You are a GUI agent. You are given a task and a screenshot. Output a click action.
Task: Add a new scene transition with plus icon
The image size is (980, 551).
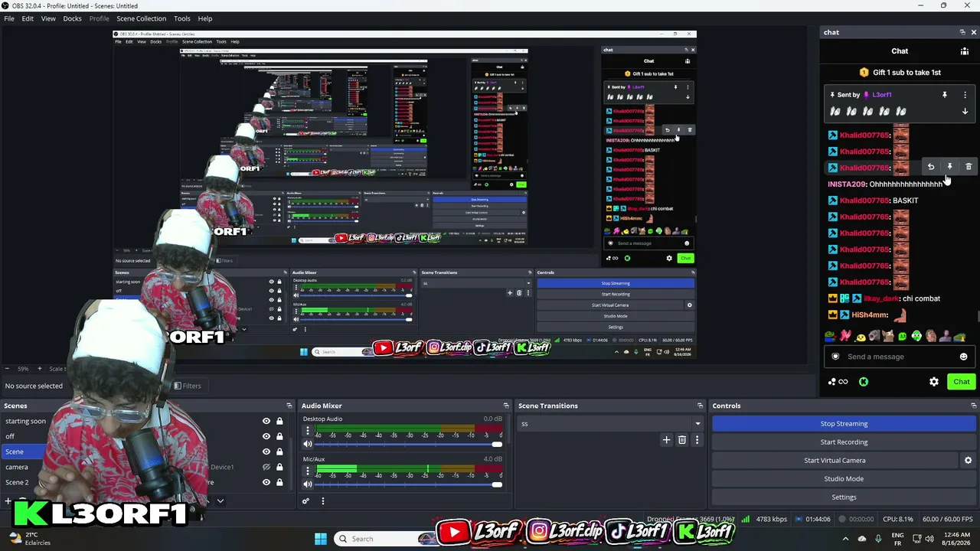[x=666, y=440]
